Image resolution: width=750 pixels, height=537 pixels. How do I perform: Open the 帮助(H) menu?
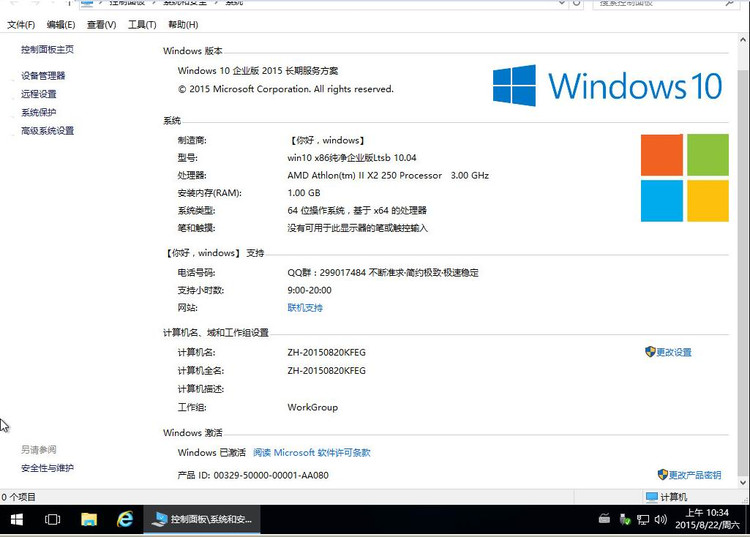pos(183,24)
